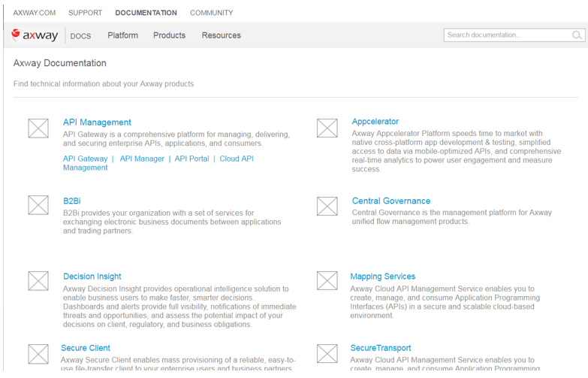588x378 pixels.
Task: Click the Axway logo in the header
Action: (x=35, y=35)
